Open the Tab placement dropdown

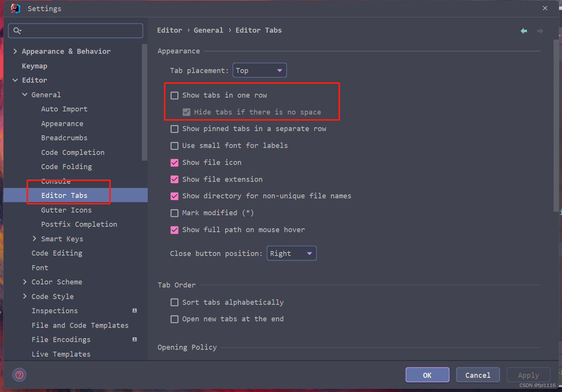click(260, 70)
